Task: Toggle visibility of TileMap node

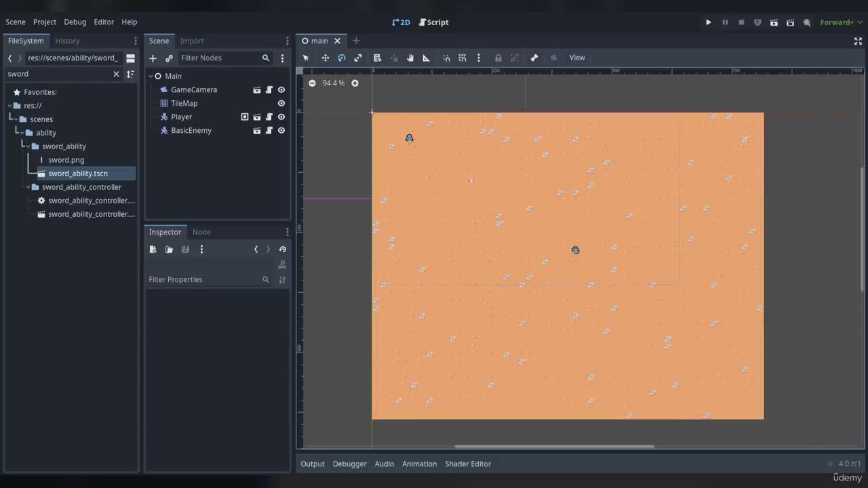Action: click(x=281, y=103)
